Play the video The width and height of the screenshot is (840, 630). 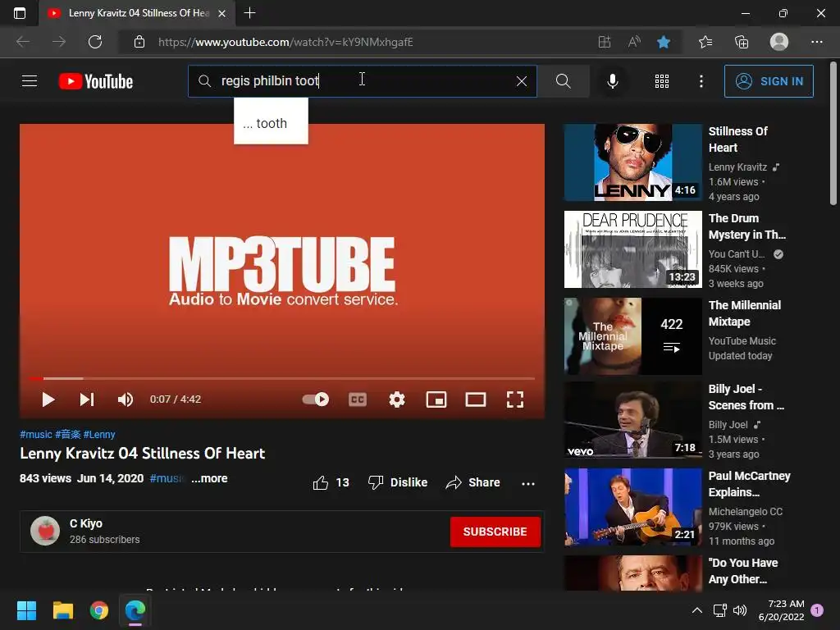48,399
